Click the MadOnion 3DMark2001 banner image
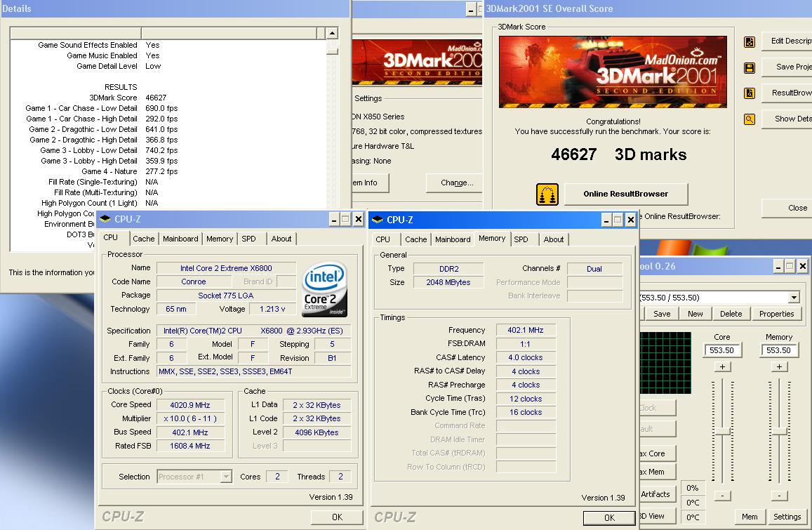The height and width of the screenshot is (530, 812). 613,72
